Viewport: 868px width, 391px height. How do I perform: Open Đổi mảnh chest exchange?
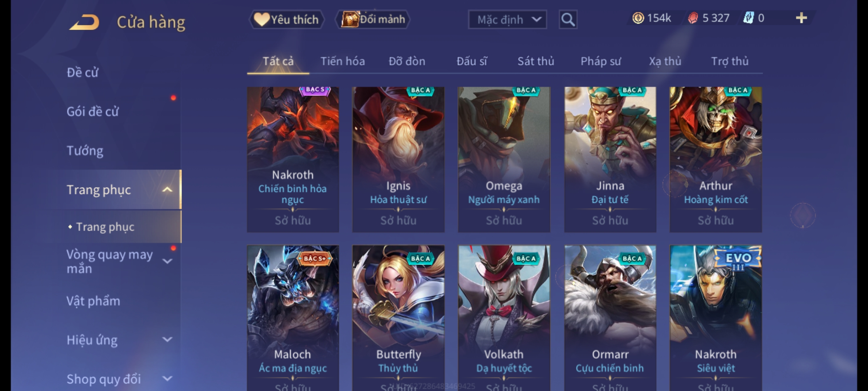click(373, 20)
